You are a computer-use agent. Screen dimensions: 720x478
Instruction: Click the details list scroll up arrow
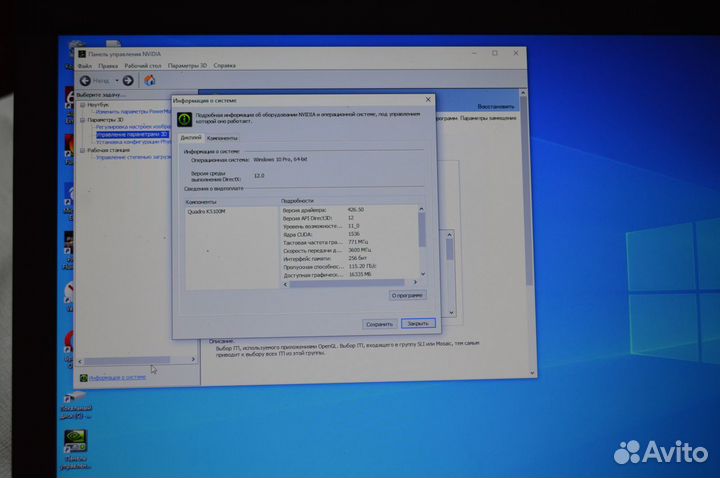(422, 209)
